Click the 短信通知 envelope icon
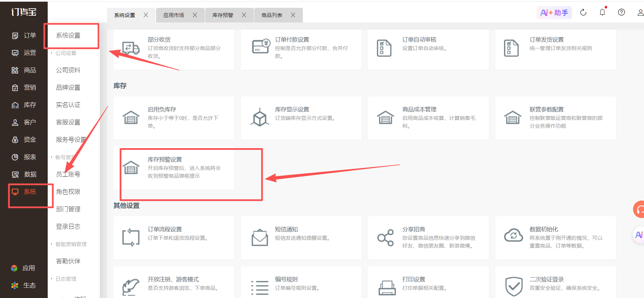The height and width of the screenshot is (298, 644). point(260,237)
